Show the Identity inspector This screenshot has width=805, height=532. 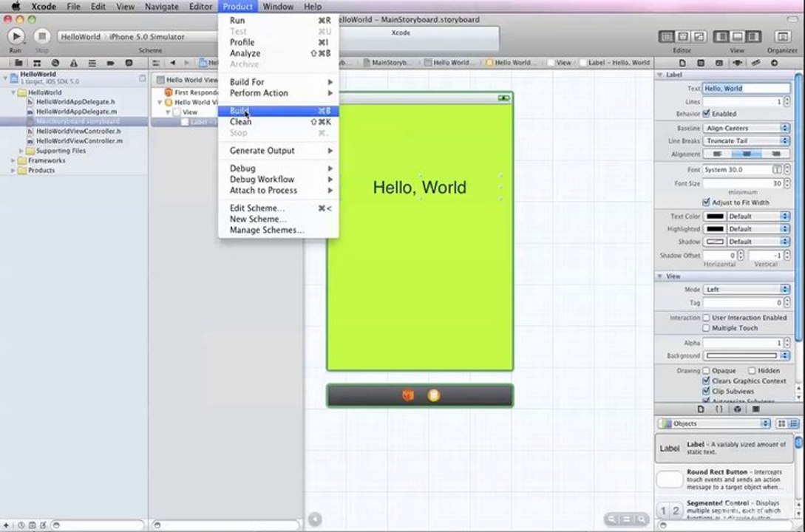pyautogui.click(x=719, y=63)
